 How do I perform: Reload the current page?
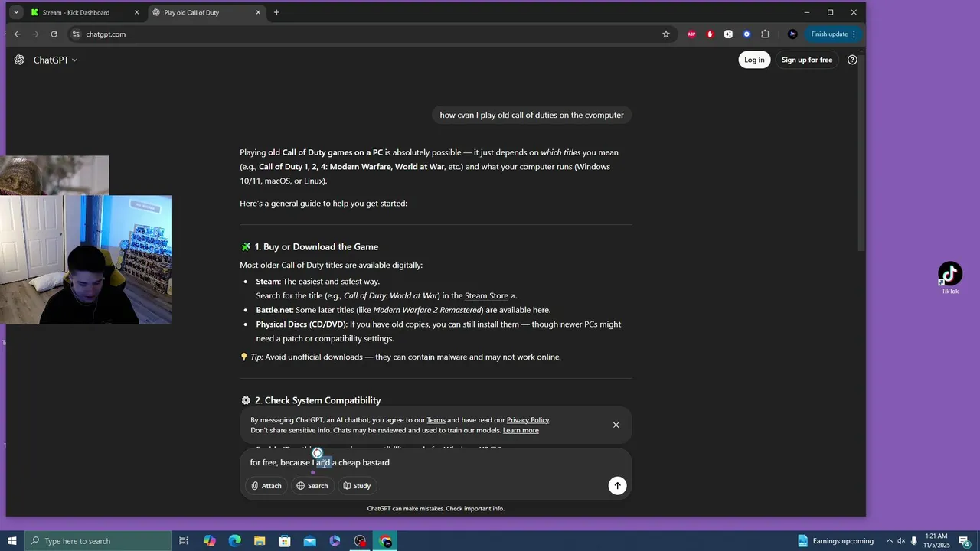(54, 34)
